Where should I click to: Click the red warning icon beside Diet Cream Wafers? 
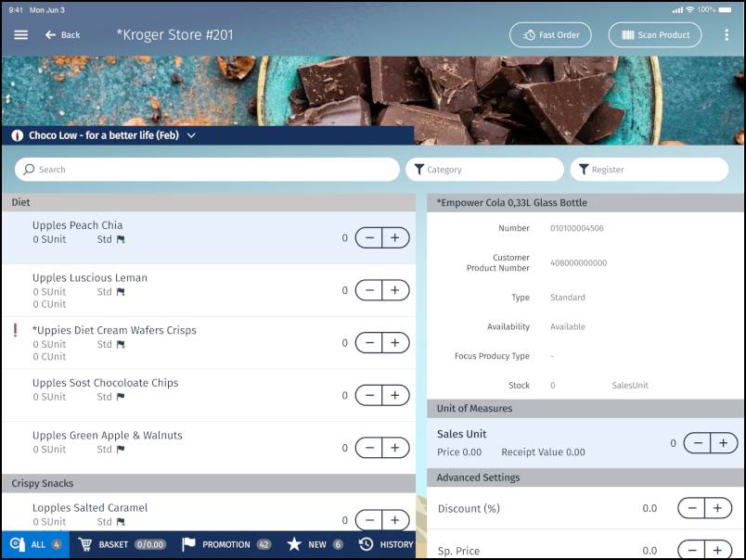tap(15, 330)
